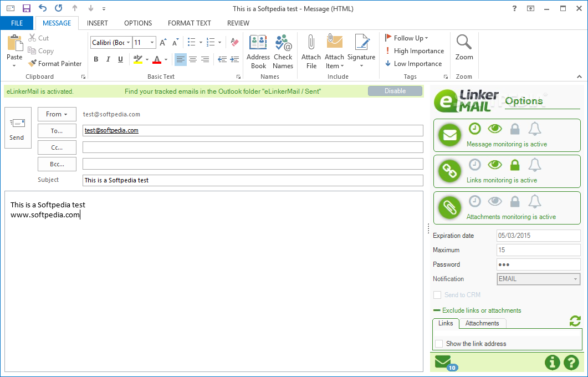
Task: Click the Expiration date field
Action: (539, 236)
